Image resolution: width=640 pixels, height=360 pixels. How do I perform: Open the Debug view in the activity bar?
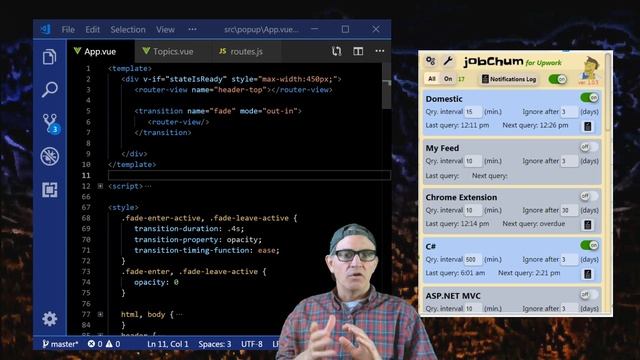pyautogui.click(x=49, y=156)
